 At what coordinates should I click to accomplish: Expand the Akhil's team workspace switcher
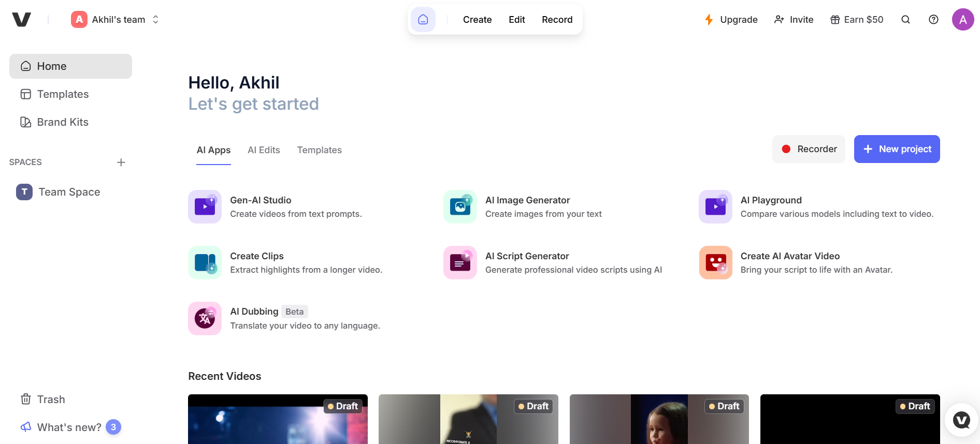pos(115,20)
